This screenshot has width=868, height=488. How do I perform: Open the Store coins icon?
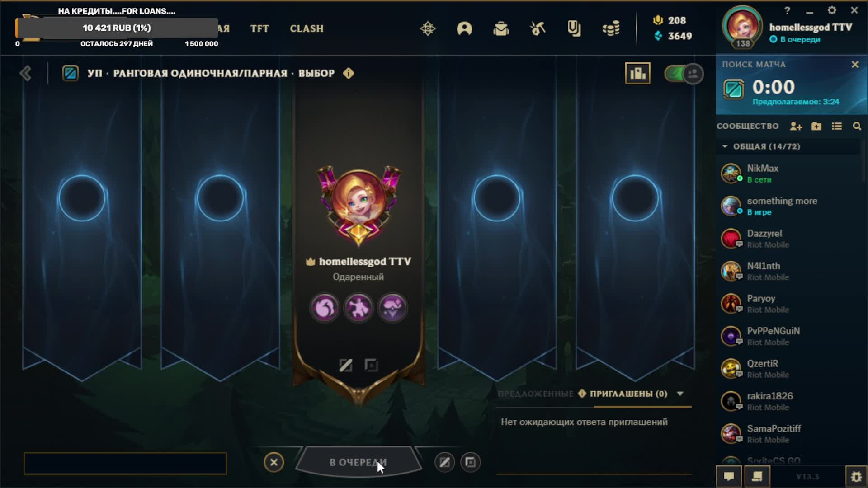click(x=611, y=29)
